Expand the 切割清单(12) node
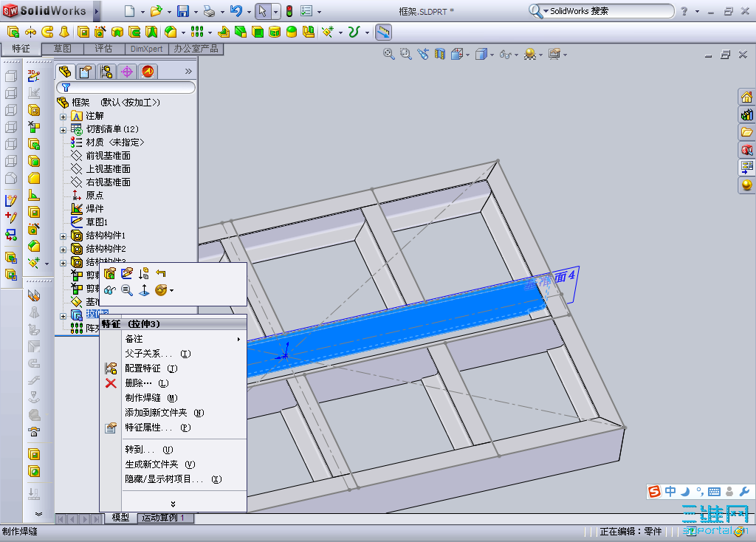Viewport: 756px width, 542px height. [63, 130]
